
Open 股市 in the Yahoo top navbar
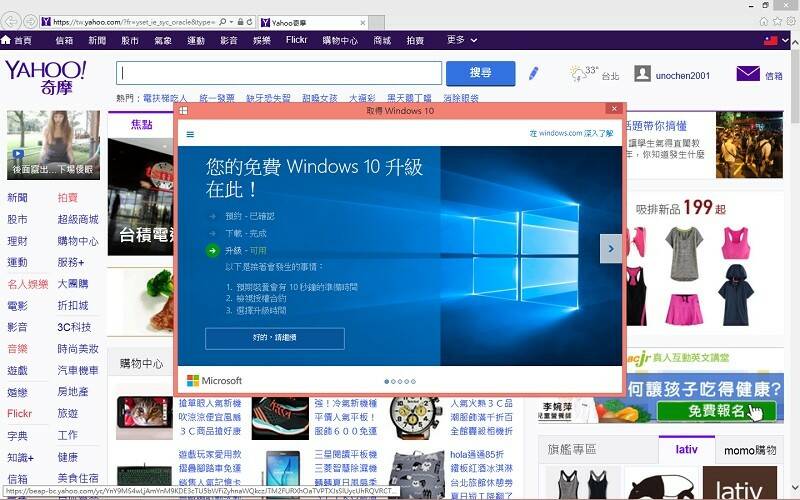[130, 40]
